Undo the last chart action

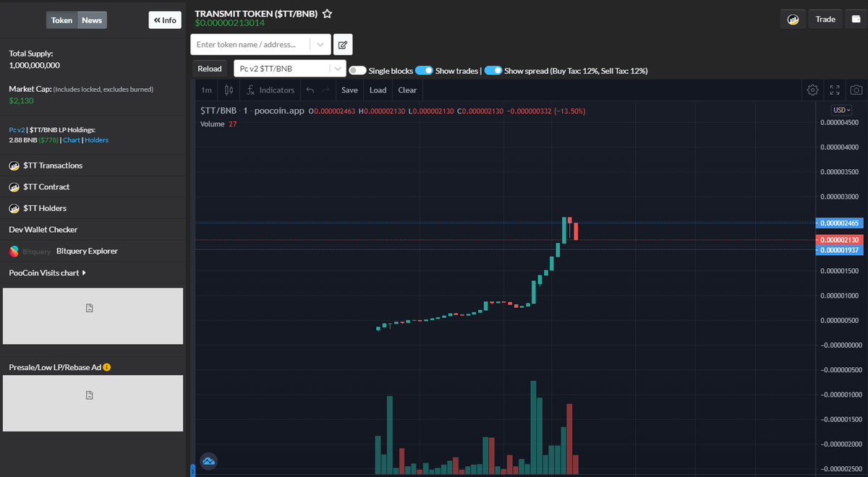click(310, 90)
